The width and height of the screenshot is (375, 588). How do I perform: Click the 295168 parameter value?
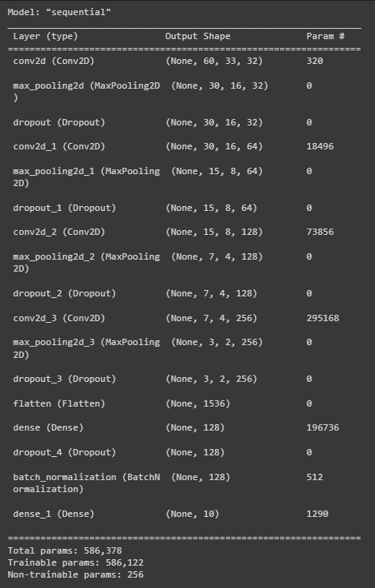pyautogui.click(x=323, y=318)
